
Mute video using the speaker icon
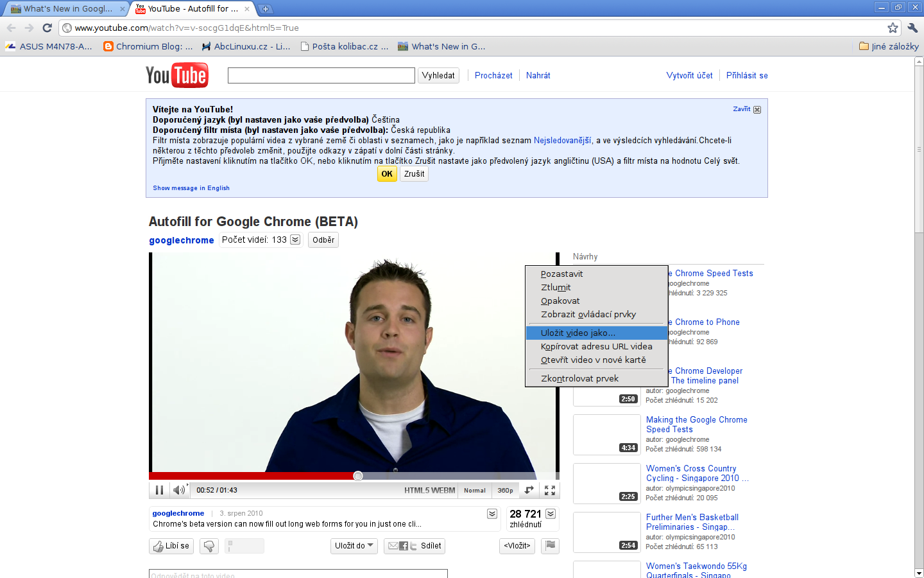179,490
